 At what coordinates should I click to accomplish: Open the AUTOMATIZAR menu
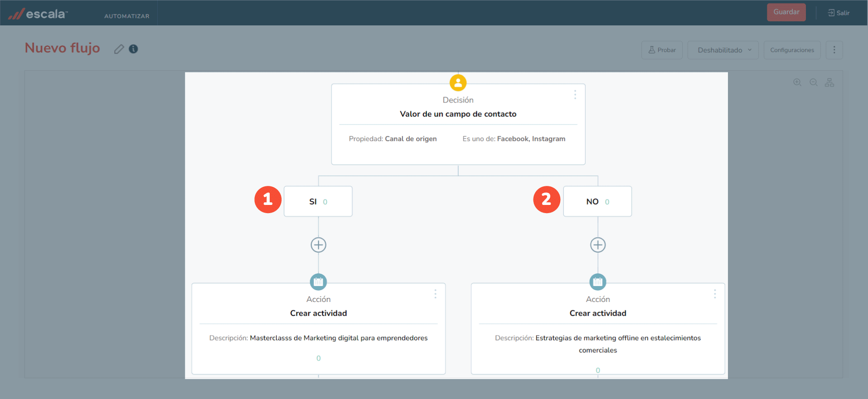coord(127,16)
